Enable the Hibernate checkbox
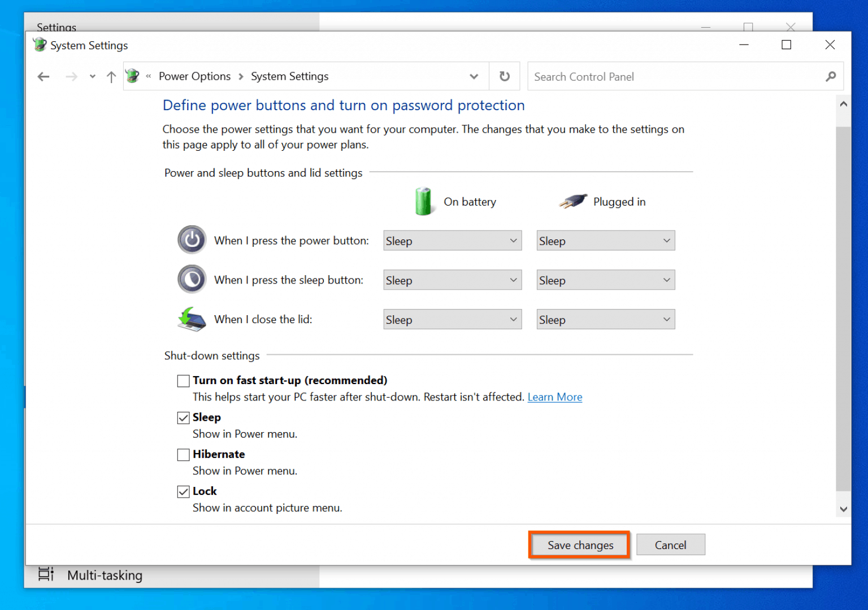868x610 pixels. click(x=183, y=455)
